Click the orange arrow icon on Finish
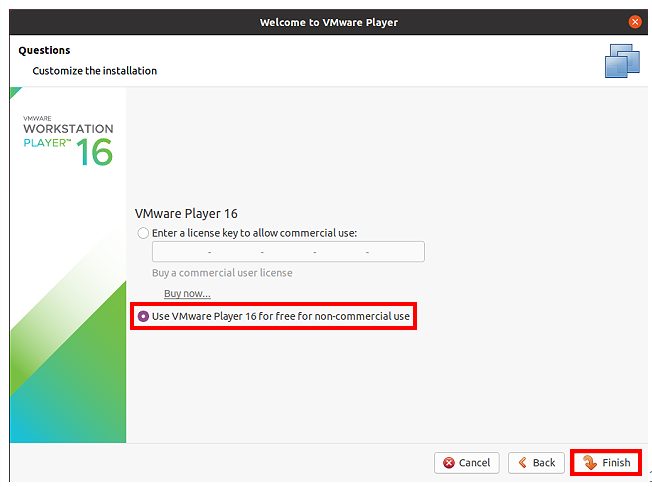This screenshot has width=652, height=487. (x=590, y=462)
